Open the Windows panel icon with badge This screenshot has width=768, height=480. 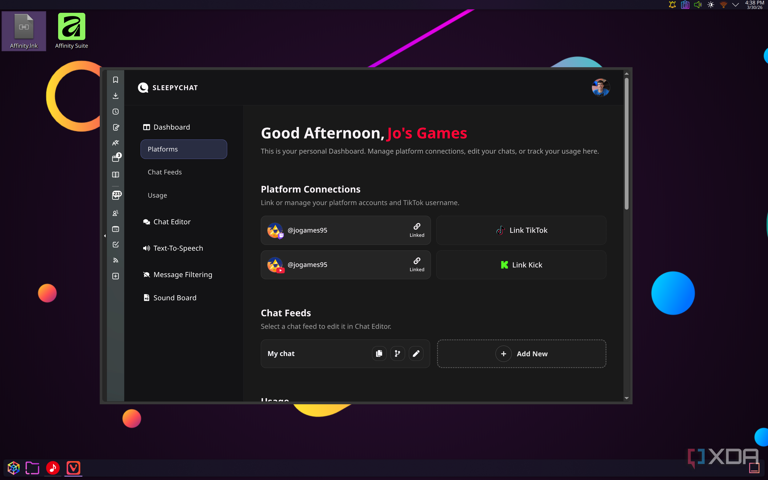(116, 158)
